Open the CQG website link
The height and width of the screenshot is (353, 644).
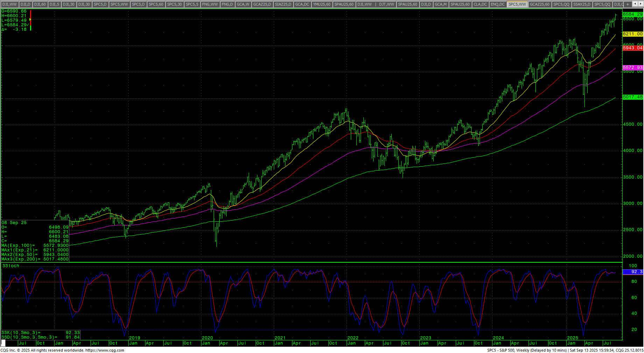pos(105,350)
